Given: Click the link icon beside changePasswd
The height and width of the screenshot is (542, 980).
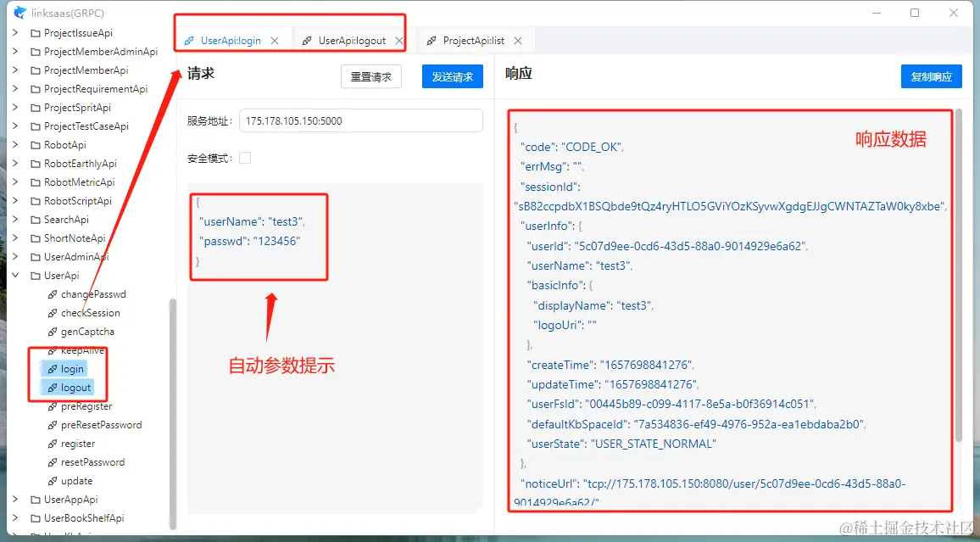Looking at the screenshot, I should (53, 294).
